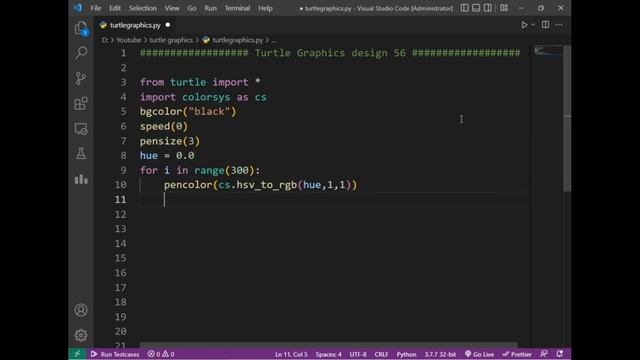Click line number 15 in gutter

tap(120, 258)
